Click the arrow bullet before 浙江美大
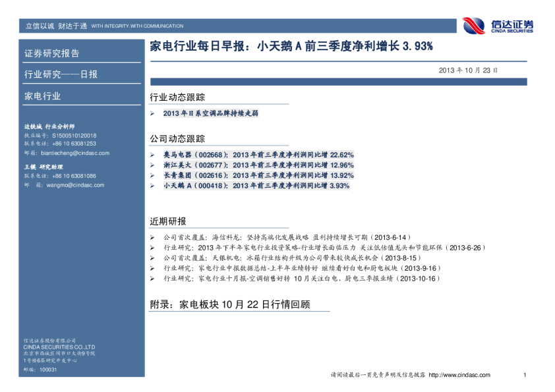This screenshot has height=392, width=555. click(x=152, y=165)
